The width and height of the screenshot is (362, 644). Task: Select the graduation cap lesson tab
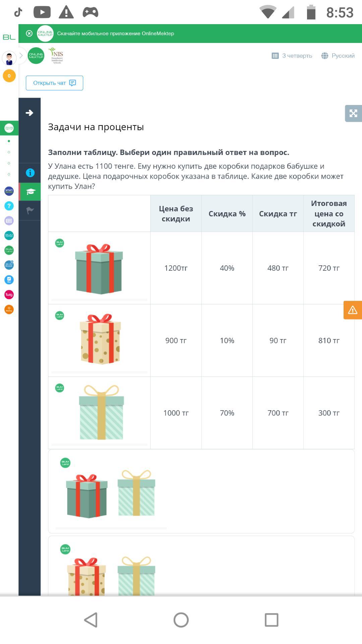(30, 192)
